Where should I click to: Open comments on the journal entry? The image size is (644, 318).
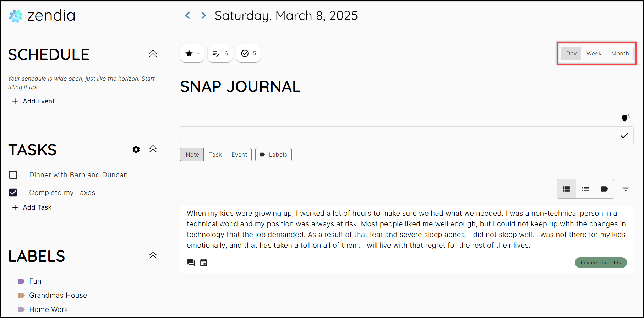[191, 263]
